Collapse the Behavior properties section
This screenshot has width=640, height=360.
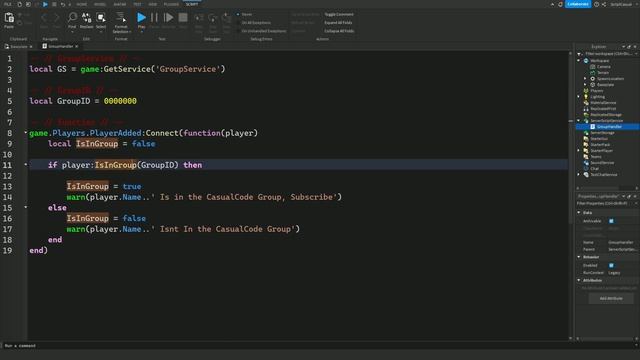coord(579,257)
